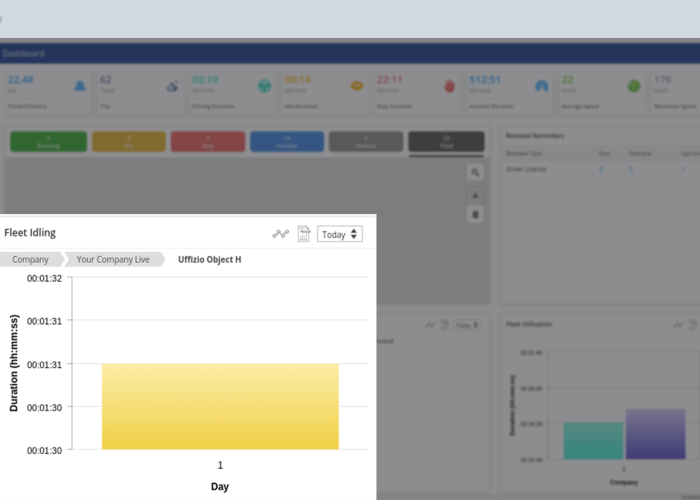Click the map icon below the magnifier
700x500 pixels.
click(476, 195)
